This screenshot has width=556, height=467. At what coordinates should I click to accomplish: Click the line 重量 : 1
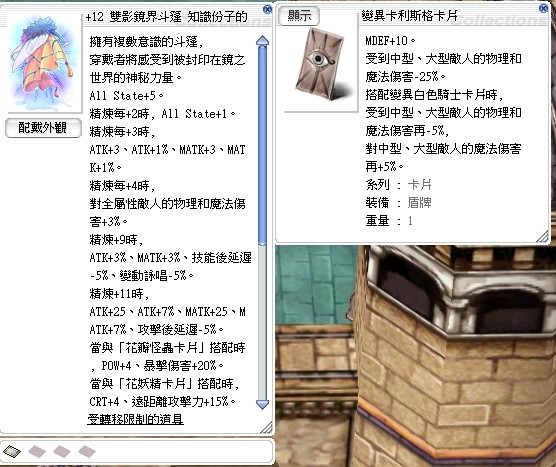point(389,221)
